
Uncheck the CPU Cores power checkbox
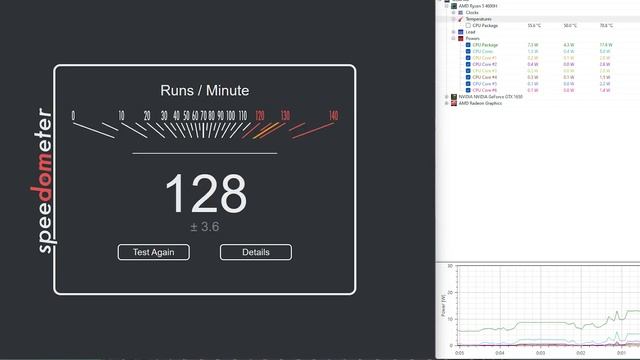468,51
